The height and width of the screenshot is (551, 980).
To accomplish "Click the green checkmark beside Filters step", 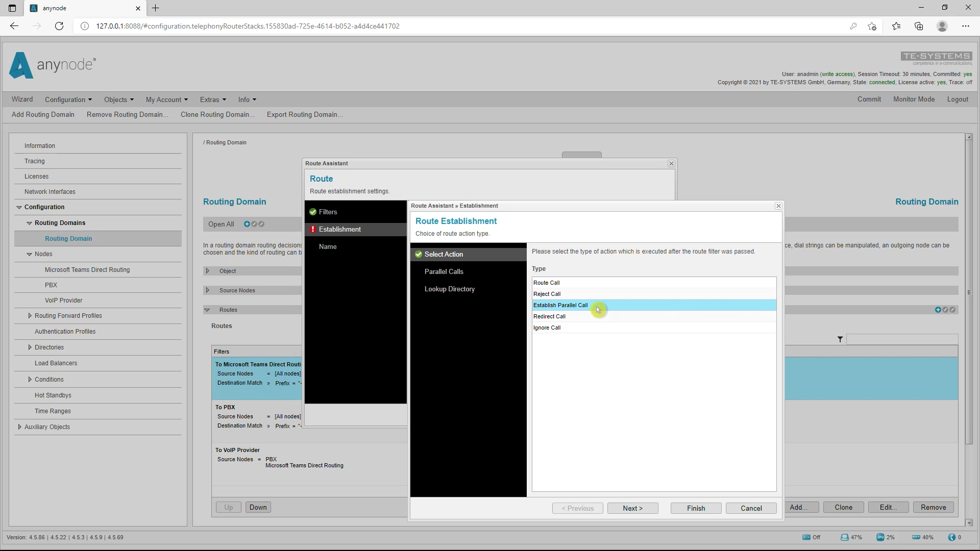I will (x=313, y=212).
